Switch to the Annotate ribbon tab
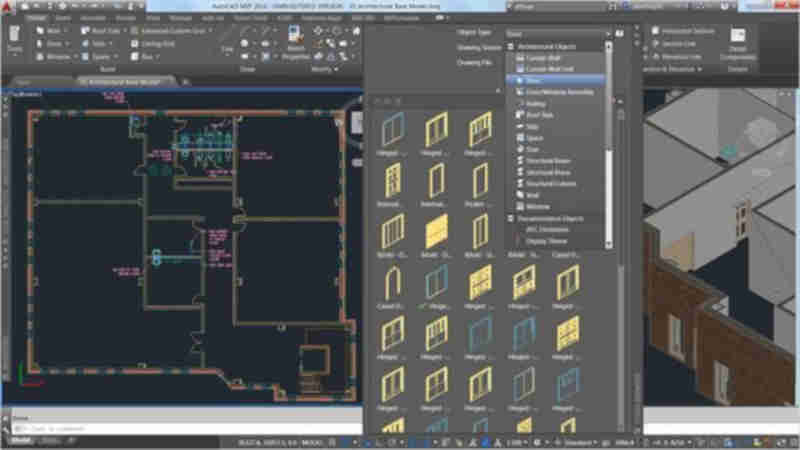This screenshot has width=800, height=450. pos(93,18)
